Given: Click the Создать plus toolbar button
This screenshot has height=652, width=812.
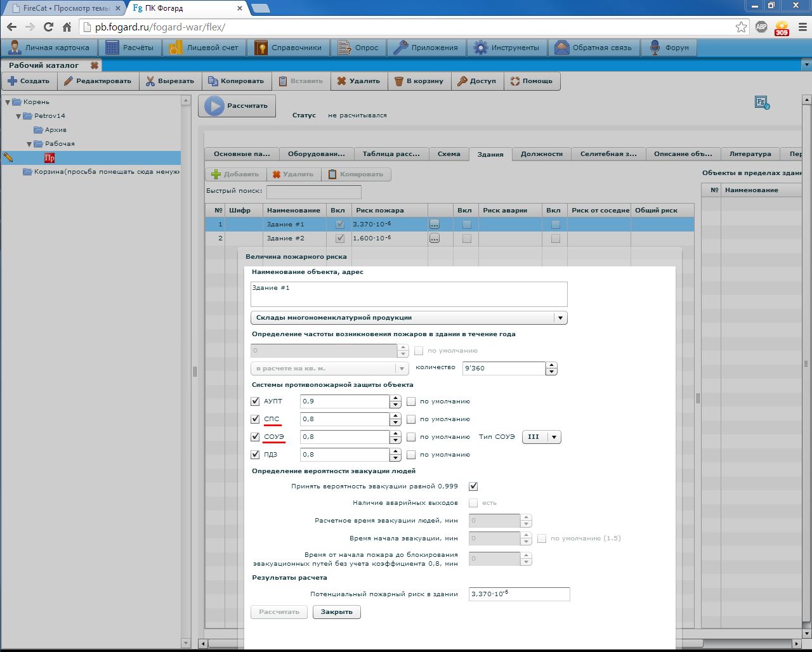Looking at the screenshot, I should click(x=29, y=81).
